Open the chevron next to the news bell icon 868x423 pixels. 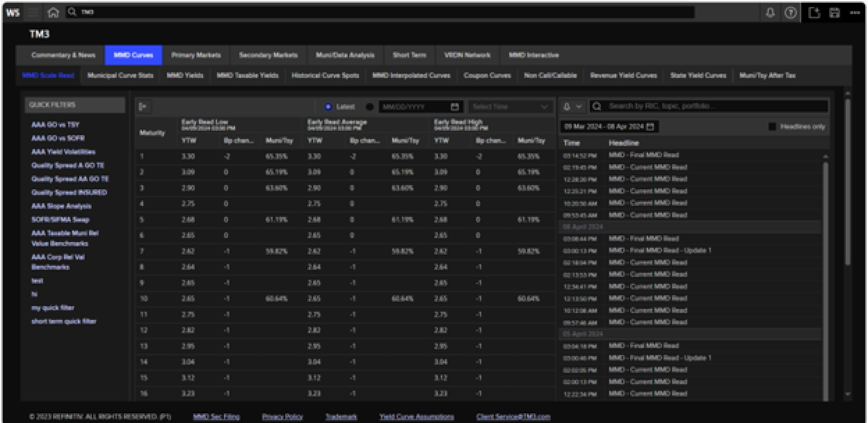coord(577,105)
